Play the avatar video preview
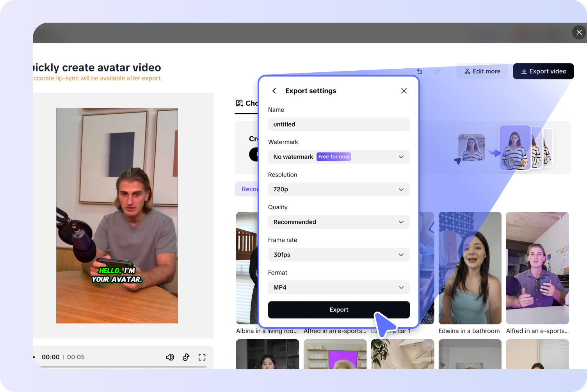The height and width of the screenshot is (392, 587). tap(34, 357)
